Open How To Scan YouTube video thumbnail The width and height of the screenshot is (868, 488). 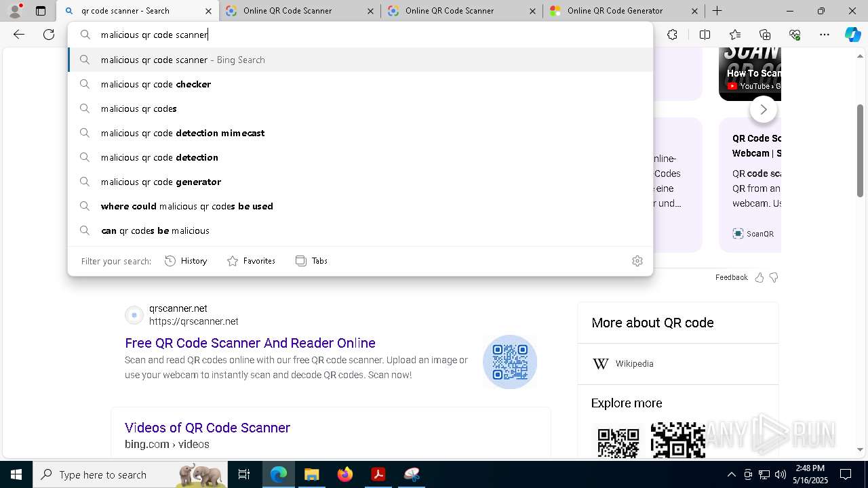click(x=750, y=73)
